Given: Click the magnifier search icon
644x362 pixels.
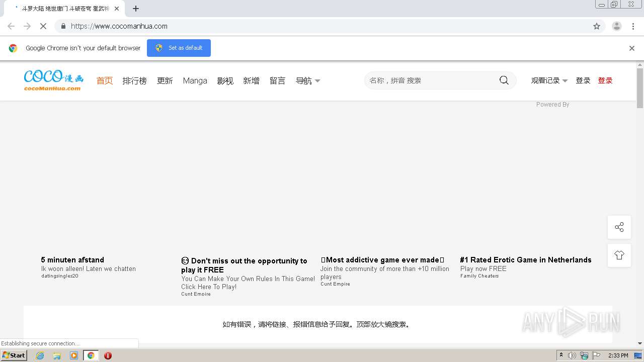Looking at the screenshot, I should [x=504, y=80].
